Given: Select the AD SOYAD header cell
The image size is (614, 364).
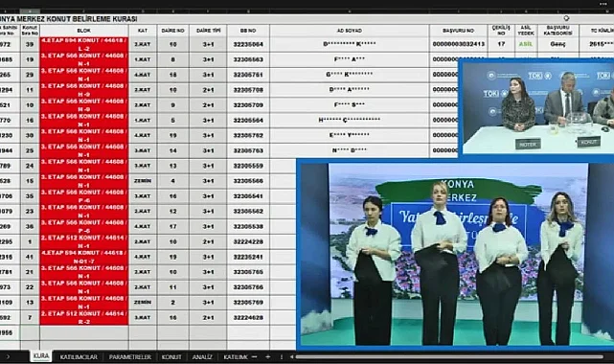Looking at the screenshot, I should [x=350, y=31].
